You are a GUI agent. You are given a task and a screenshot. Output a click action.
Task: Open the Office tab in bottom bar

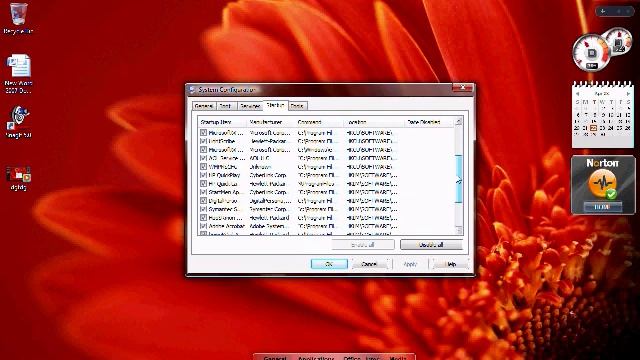click(x=352, y=358)
